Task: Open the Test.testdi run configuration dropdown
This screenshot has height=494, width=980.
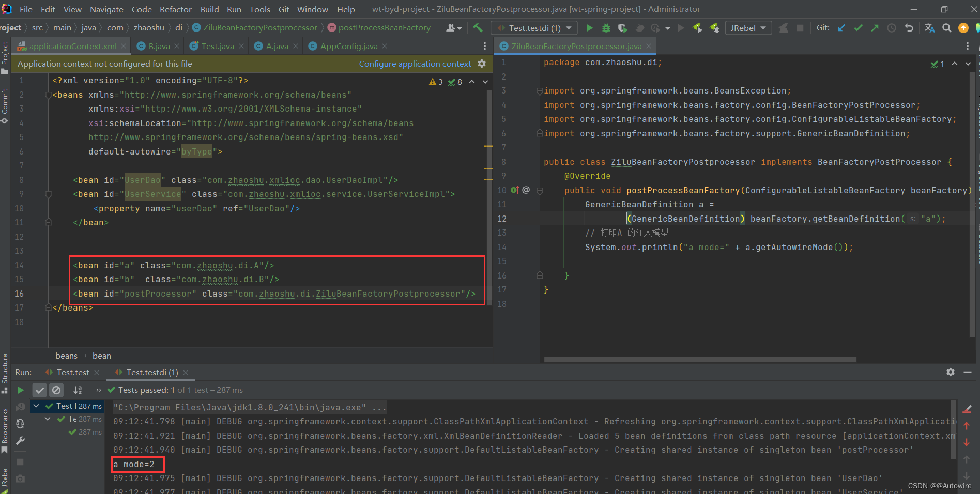Action: tap(534, 28)
